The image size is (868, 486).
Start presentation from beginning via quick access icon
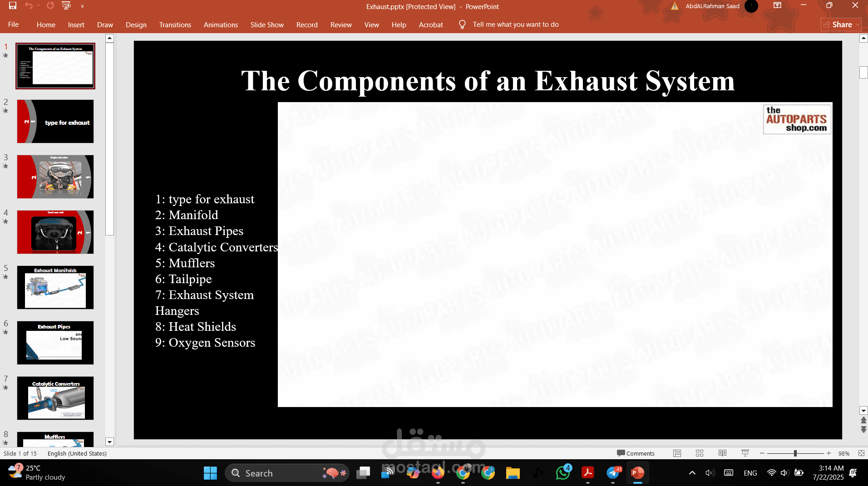(x=66, y=6)
